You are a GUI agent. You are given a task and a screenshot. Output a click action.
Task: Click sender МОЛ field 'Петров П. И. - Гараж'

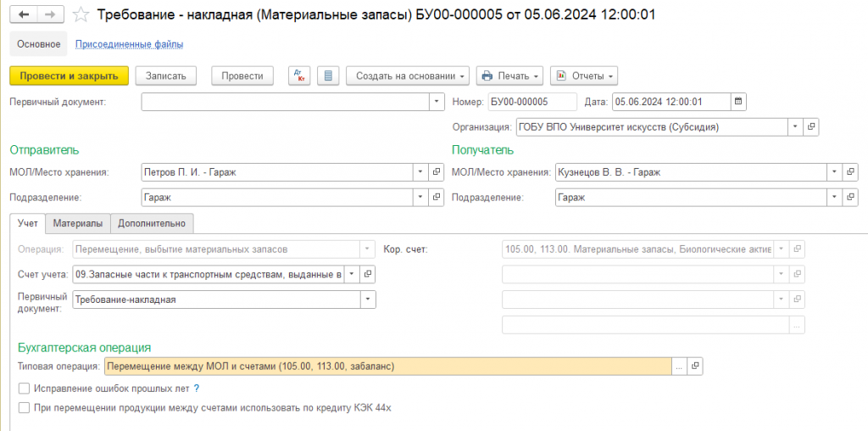pos(277,172)
